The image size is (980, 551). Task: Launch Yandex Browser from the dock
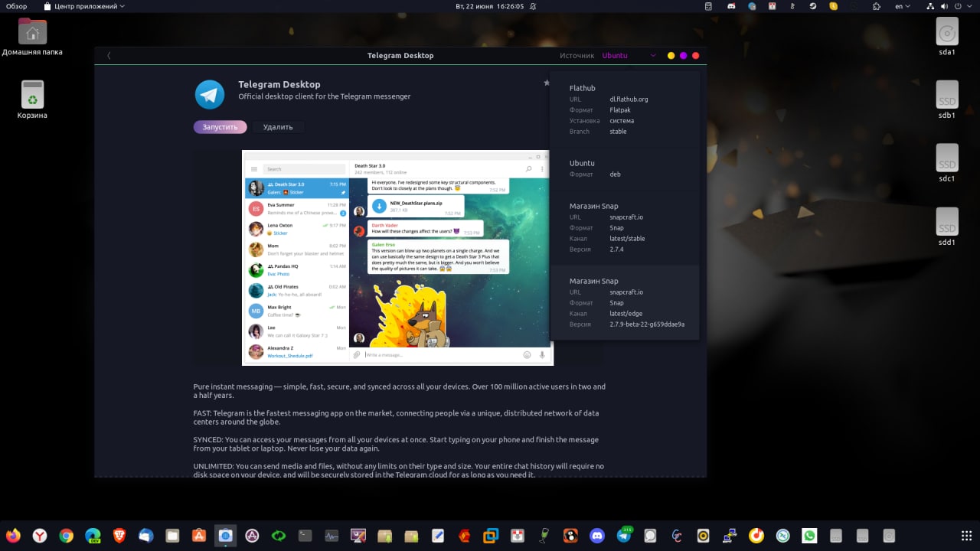(39, 536)
